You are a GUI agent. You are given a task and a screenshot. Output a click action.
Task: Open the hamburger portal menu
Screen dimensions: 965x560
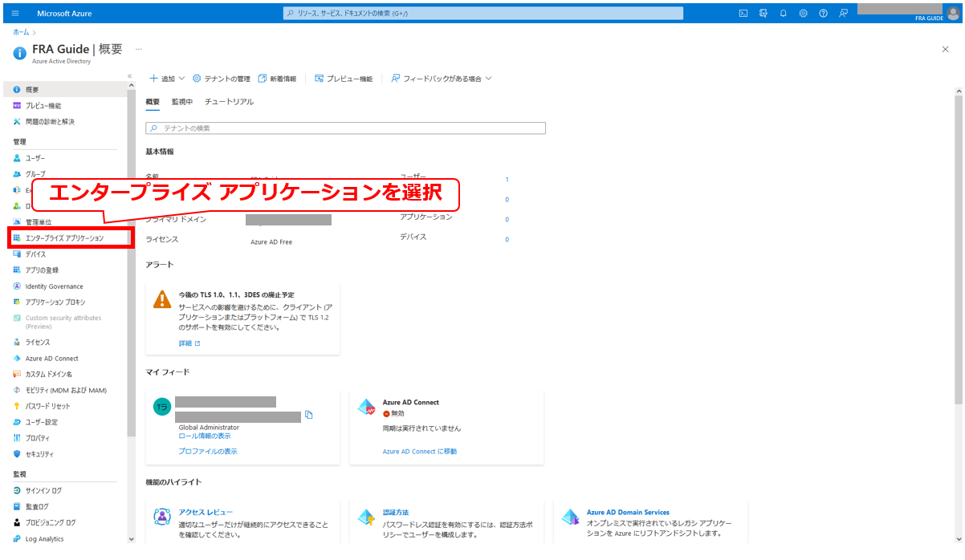pyautogui.click(x=14, y=14)
